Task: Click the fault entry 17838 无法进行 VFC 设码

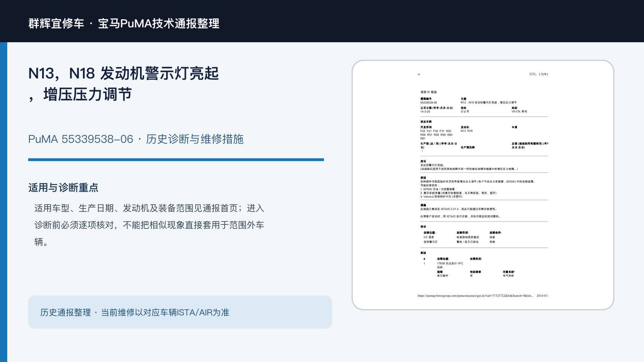Action: [450, 265]
